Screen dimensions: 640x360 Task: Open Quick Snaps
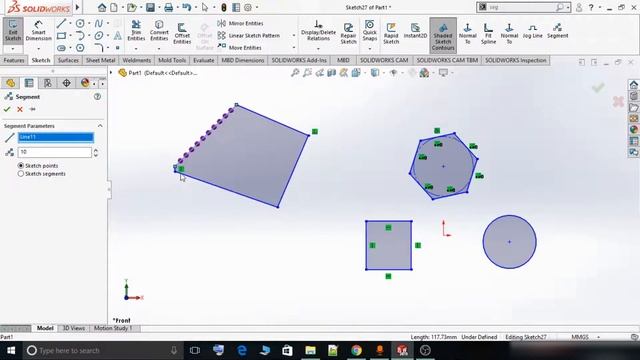pyautogui.click(x=369, y=31)
